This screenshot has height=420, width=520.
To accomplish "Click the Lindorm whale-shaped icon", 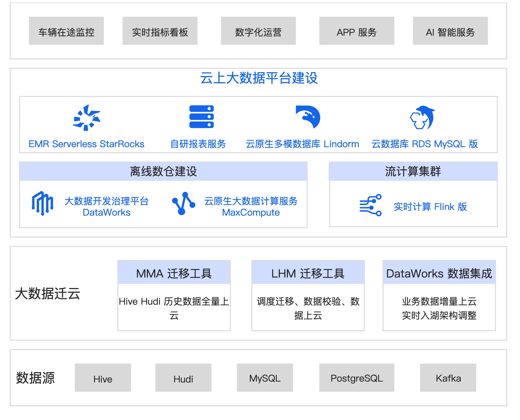I will 308,117.
